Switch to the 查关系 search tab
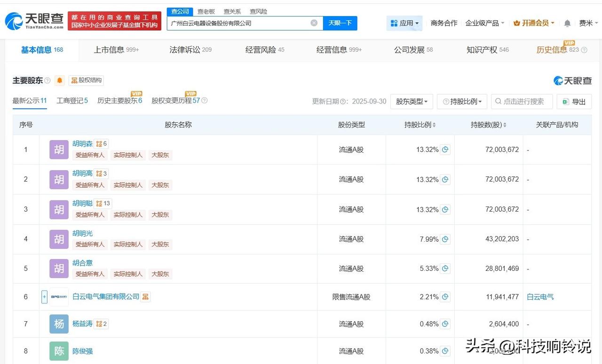The width and height of the screenshot is (602, 364). [232, 11]
